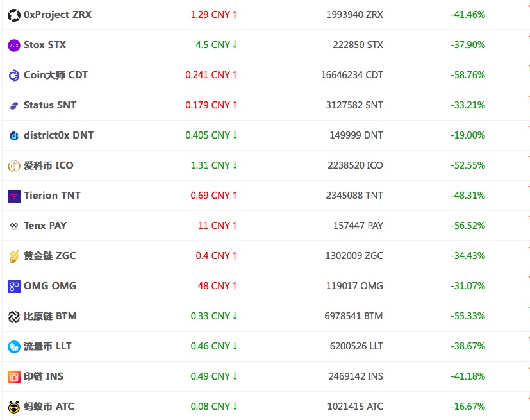Click the Coin大师 CDT coin icon
The image size is (530, 420).
(x=14, y=75)
